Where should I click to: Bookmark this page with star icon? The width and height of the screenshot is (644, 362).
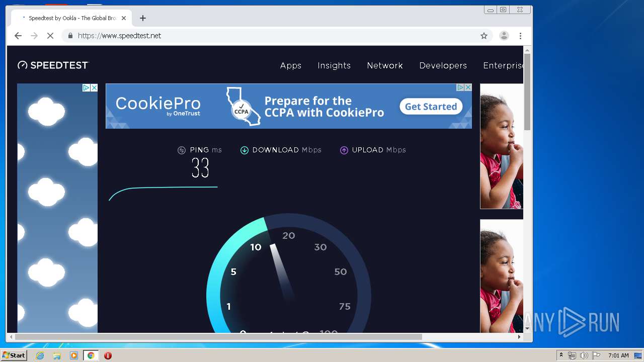484,36
